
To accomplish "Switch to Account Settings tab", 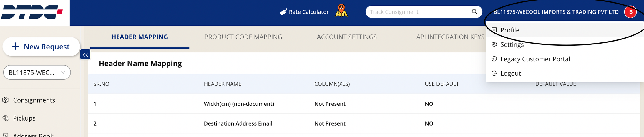I will point(346,37).
